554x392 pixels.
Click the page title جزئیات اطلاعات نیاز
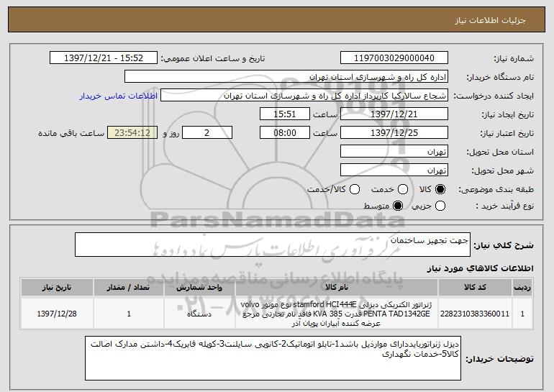(x=490, y=20)
